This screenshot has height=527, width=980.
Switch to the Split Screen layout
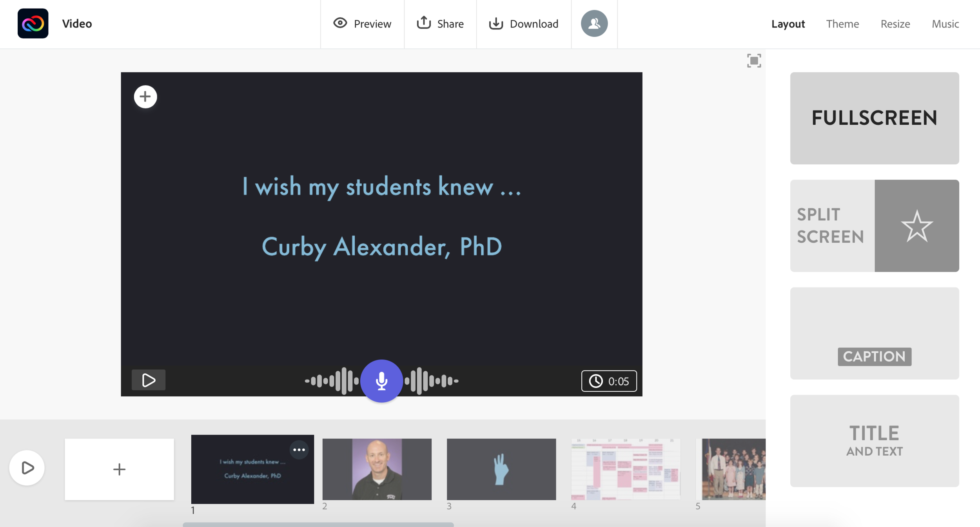coord(874,226)
